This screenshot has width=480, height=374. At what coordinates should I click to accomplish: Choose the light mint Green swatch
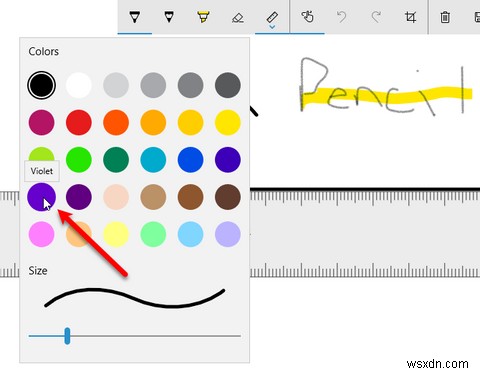coord(153,234)
